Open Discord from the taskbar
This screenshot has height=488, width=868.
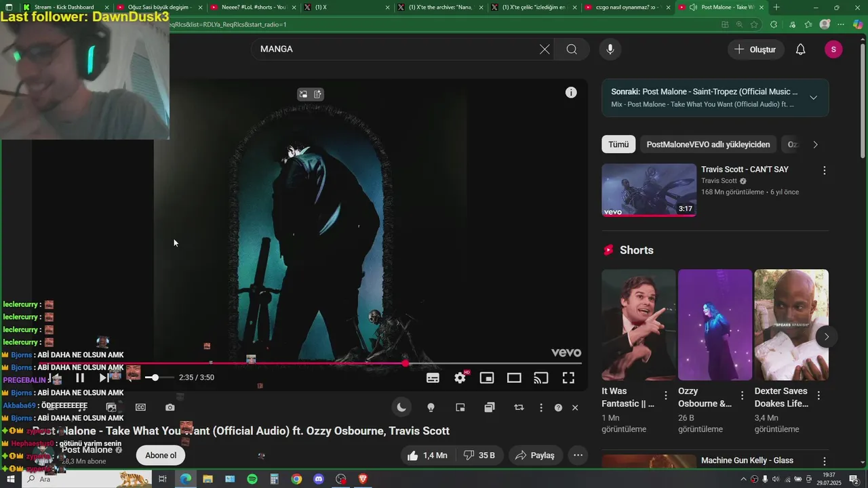[319, 479]
